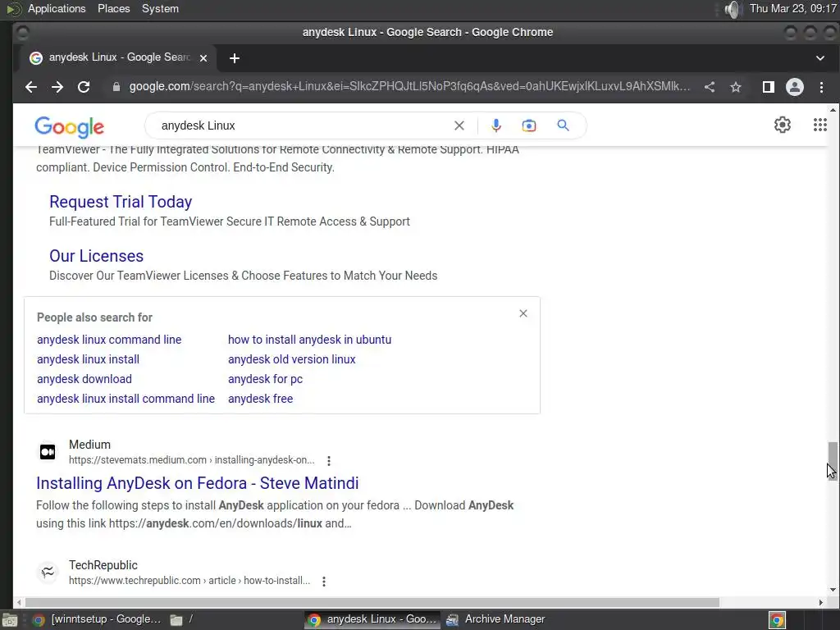The image size is (840, 630).
Task: Switch to anydesk Linux Chrome taskbar item
Action: tap(373, 620)
